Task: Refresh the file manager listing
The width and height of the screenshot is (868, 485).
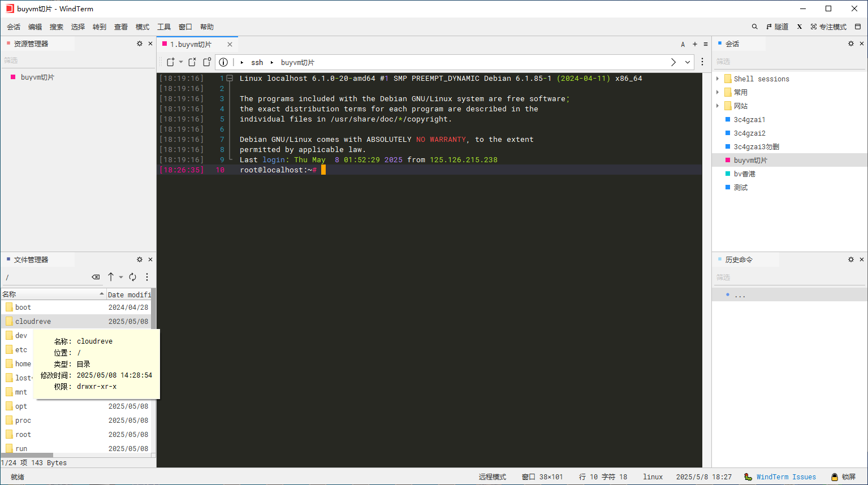Action: click(x=132, y=277)
